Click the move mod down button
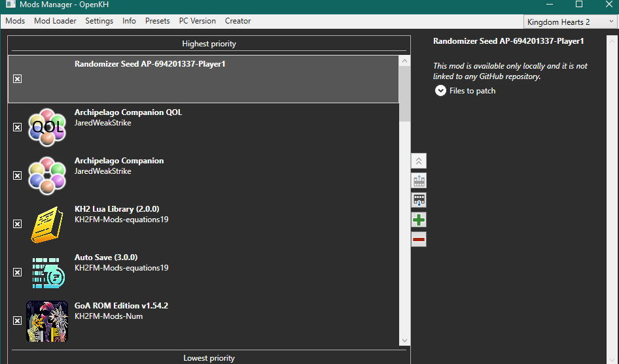Screen dimensions: 619x364 point(419,200)
